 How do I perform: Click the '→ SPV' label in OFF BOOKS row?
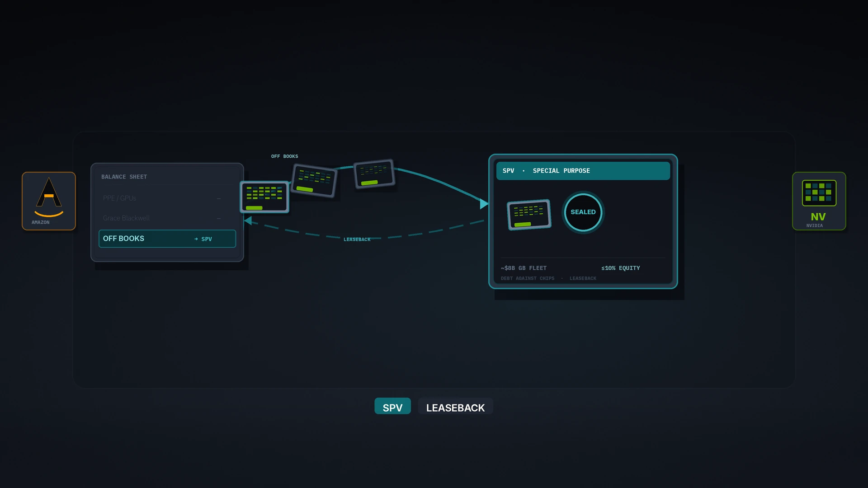point(203,239)
